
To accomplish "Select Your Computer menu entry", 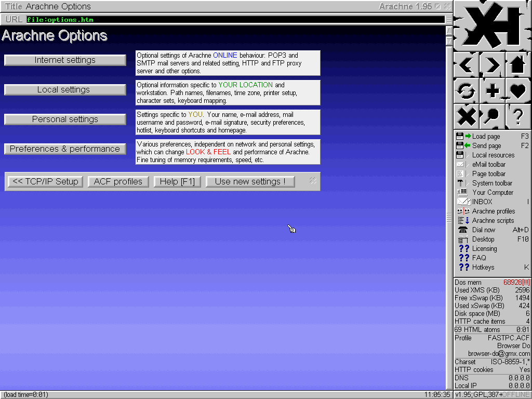I will click(x=493, y=192).
